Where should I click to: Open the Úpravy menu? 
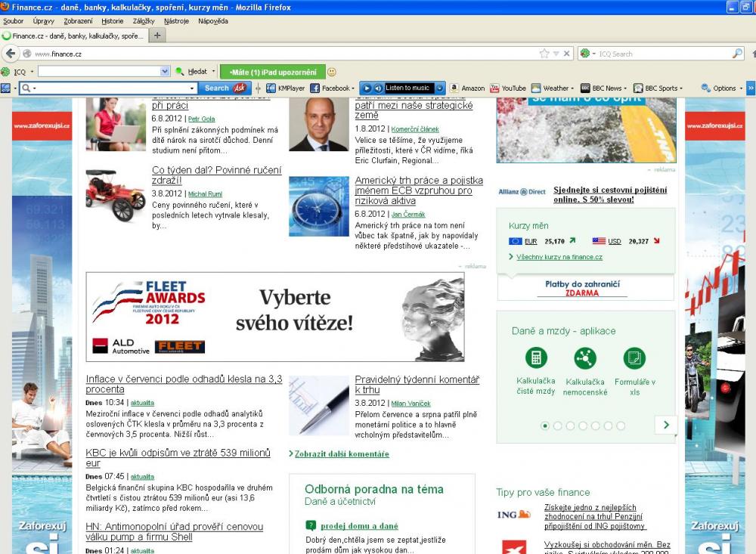[43, 21]
